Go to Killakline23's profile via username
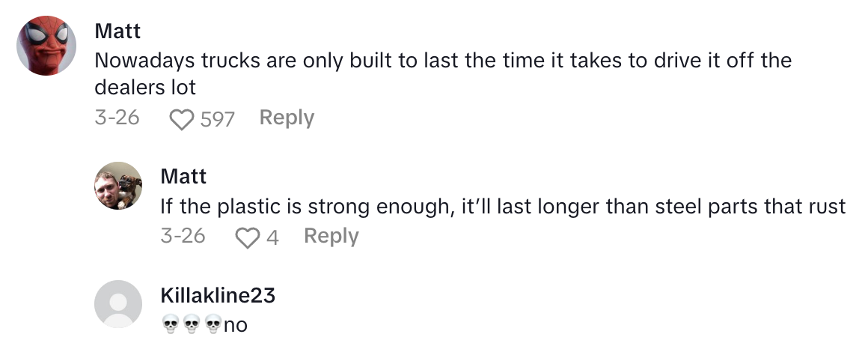Screen dimensions: 868x343 pyautogui.click(x=218, y=296)
